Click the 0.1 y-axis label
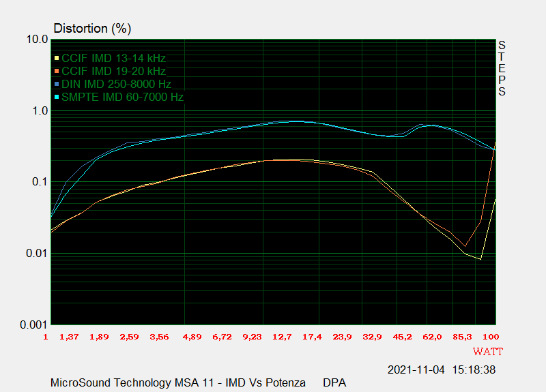Screen dimensions: 546x392 tap(40, 181)
